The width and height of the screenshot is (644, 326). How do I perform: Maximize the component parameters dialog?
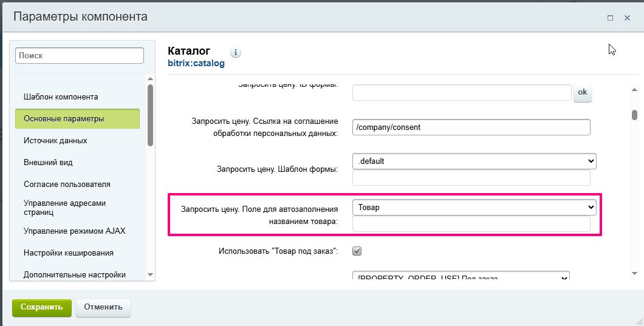point(610,18)
